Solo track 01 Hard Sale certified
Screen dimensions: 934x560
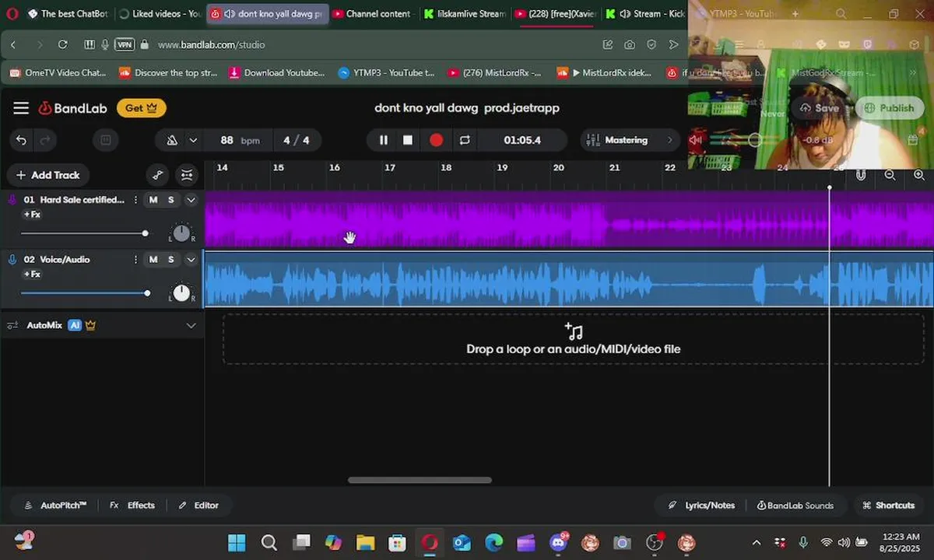(x=171, y=200)
